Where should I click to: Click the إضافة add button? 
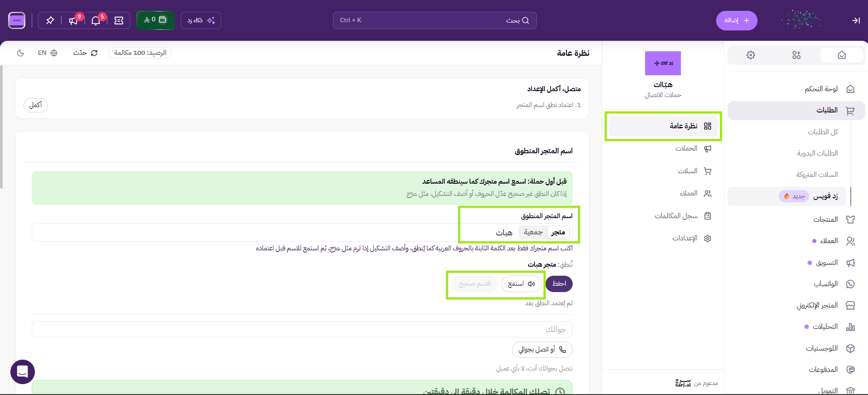737,20
